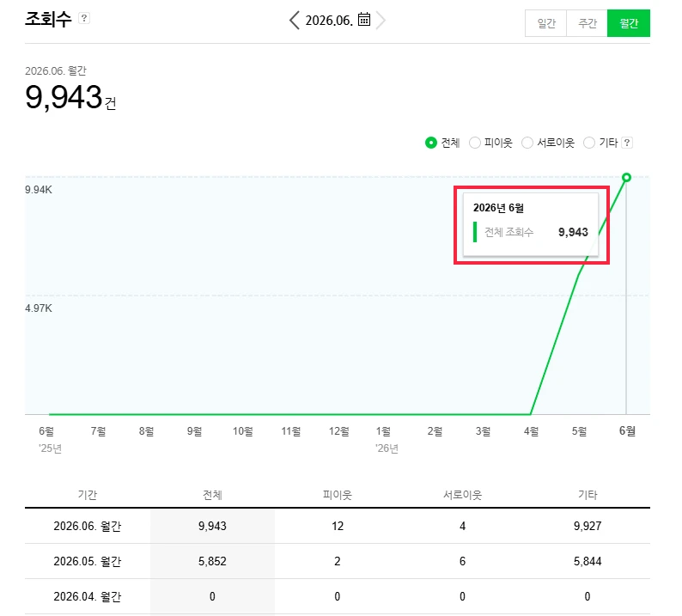This screenshot has height=616, width=682.
Task: Click the 4.97K y-axis label
Action: click(39, 308)
